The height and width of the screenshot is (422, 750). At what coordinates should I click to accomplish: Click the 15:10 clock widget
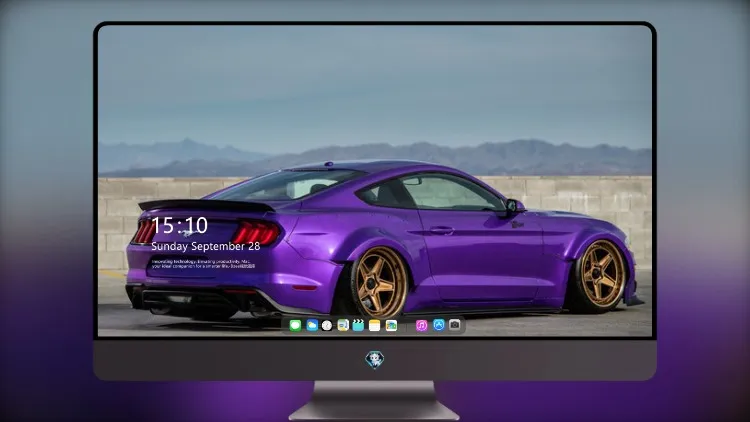[x=179, y=225]
